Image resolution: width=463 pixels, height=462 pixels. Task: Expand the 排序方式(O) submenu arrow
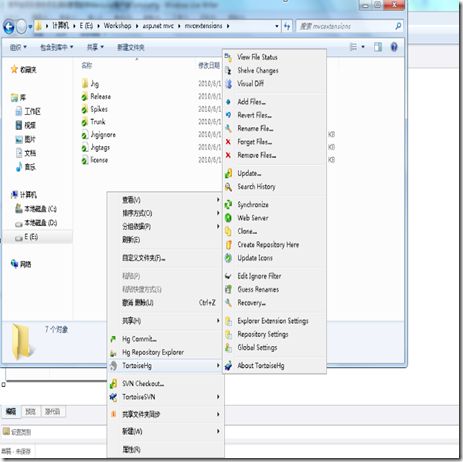[x=218, y=213]
